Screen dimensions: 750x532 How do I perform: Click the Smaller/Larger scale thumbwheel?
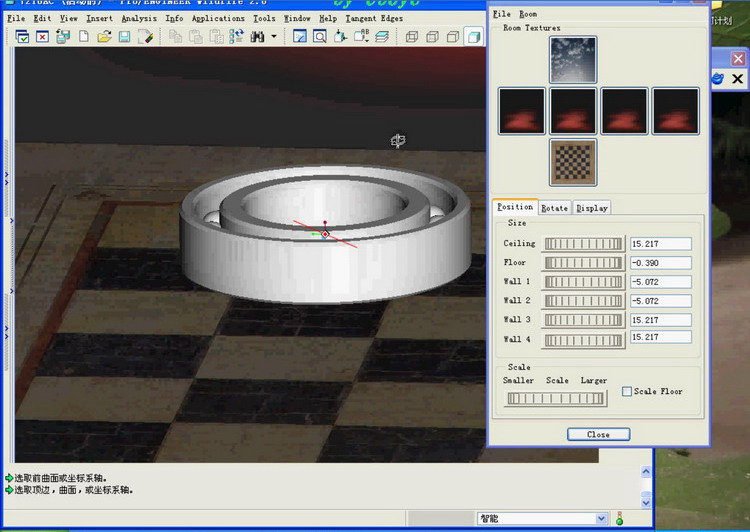coord(555,398)
